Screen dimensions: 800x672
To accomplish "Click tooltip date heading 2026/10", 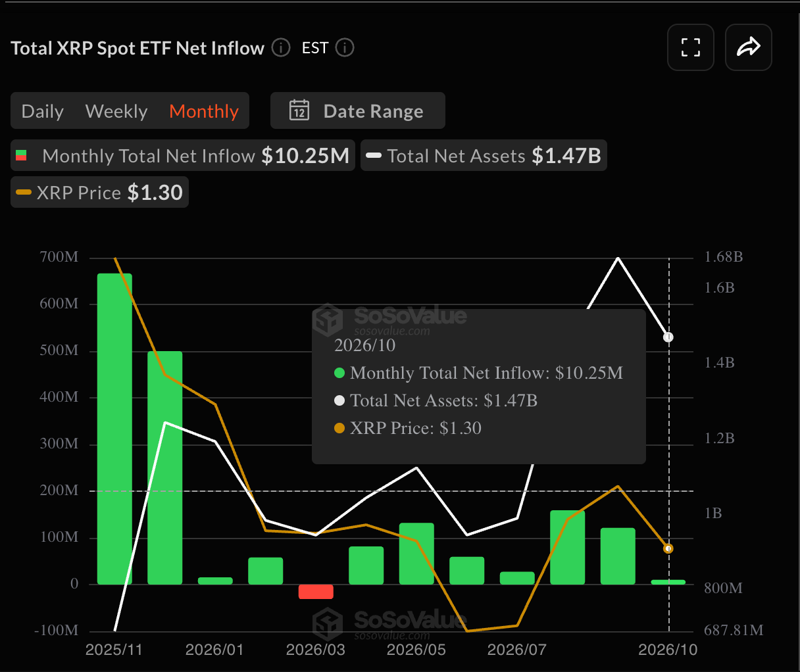I will pos(364,345).
